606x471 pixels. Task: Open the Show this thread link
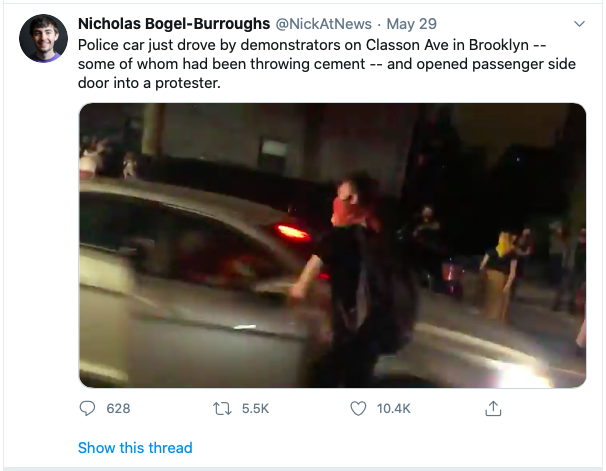coord(135,447)
